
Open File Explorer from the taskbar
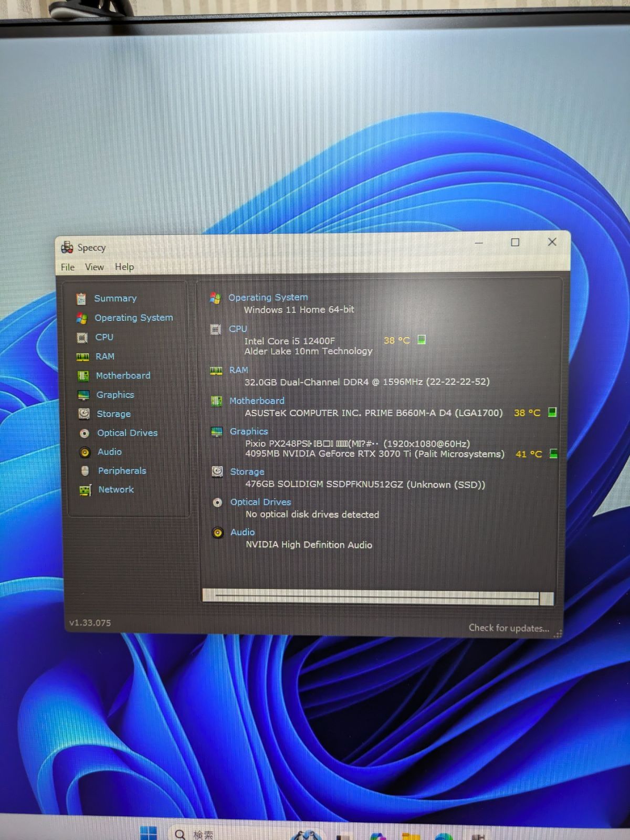click(411, 836)
